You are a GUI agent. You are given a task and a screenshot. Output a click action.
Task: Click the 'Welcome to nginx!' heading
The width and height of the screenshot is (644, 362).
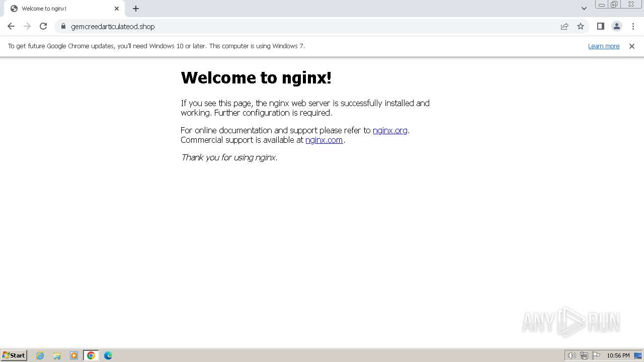click(256, 77)
